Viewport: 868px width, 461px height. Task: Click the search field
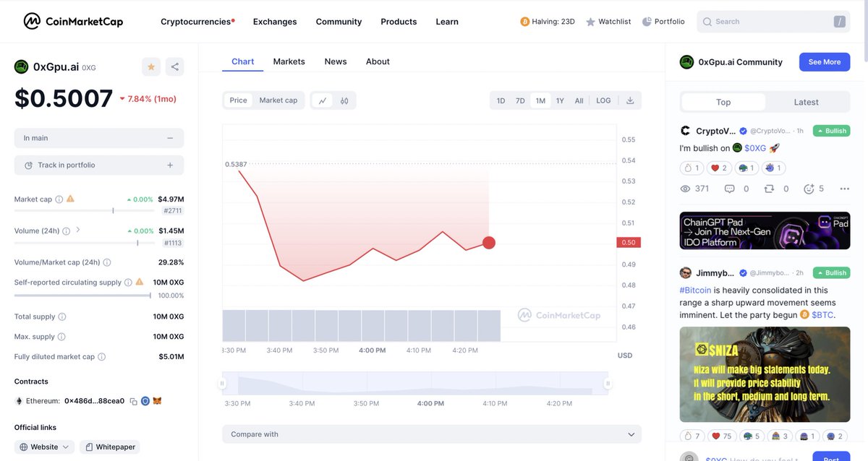coord(767,22)
